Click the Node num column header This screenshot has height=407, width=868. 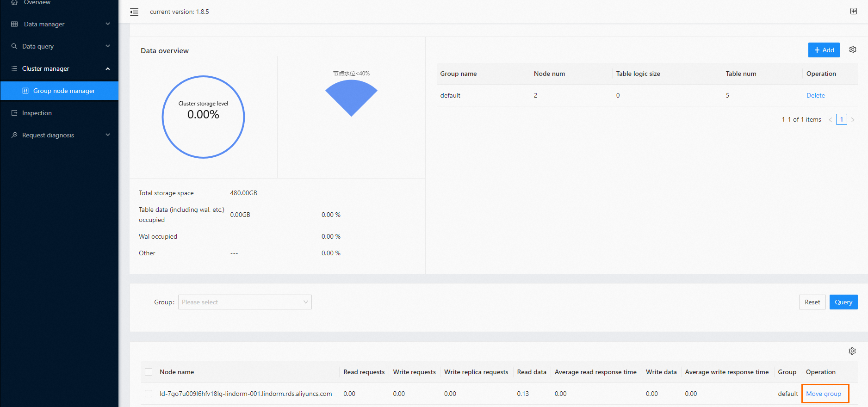click(x=549, y=74)
